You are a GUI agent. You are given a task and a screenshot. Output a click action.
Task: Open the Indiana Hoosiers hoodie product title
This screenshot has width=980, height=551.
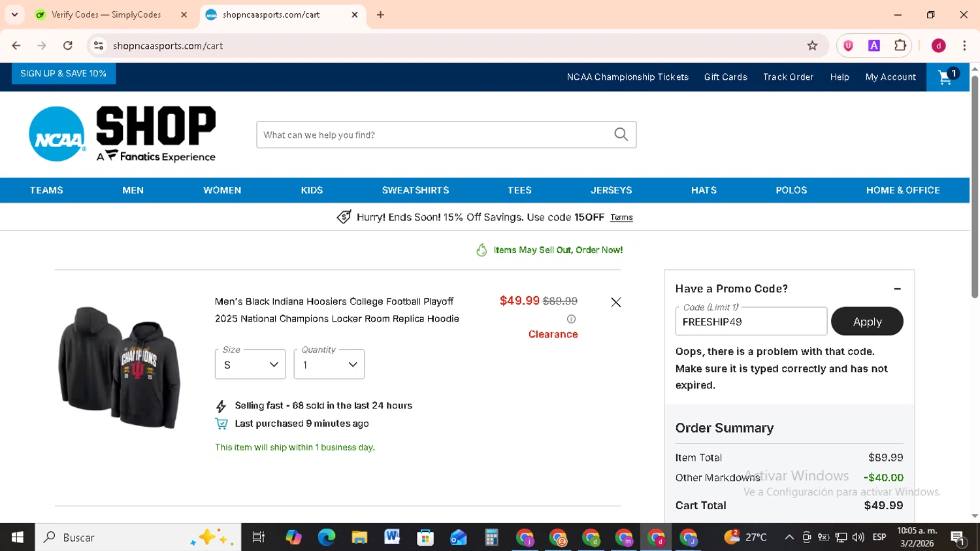click(x=337, y=310)
